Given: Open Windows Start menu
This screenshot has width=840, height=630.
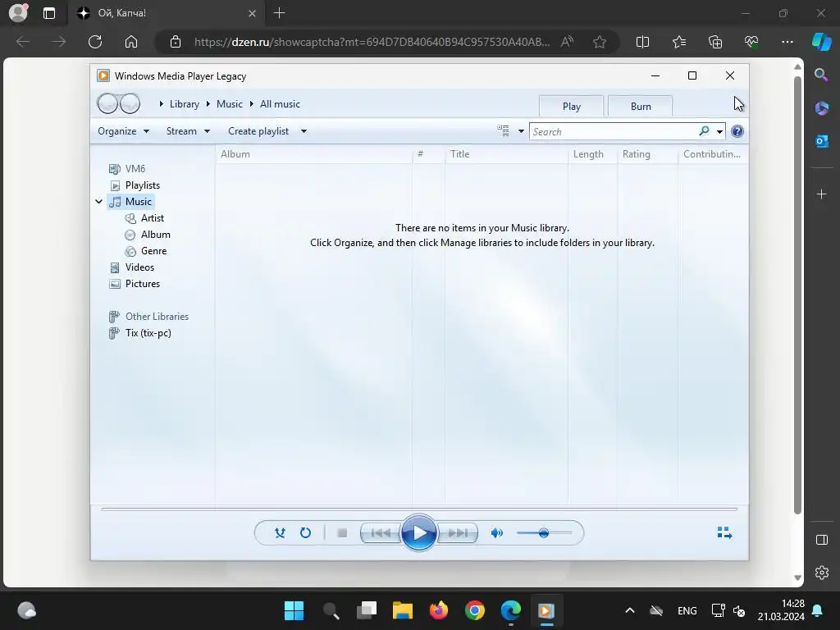Looking at the screenshot, I should pos(294,610).
